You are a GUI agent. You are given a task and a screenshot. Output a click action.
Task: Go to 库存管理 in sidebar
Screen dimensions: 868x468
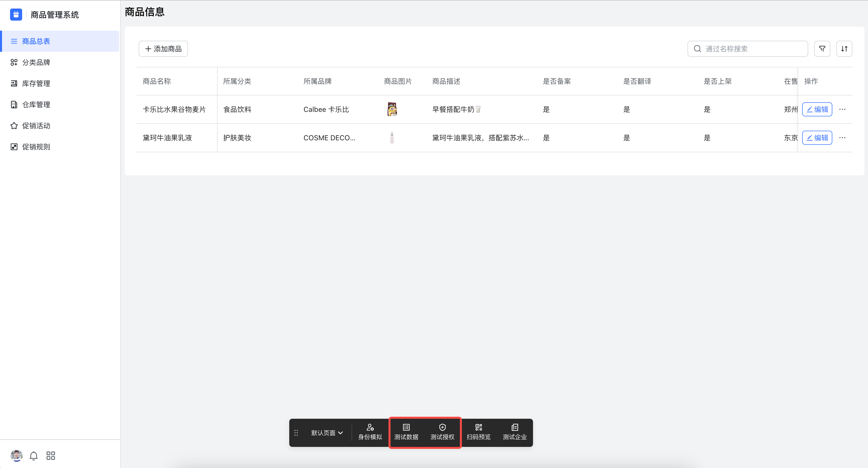60,83
